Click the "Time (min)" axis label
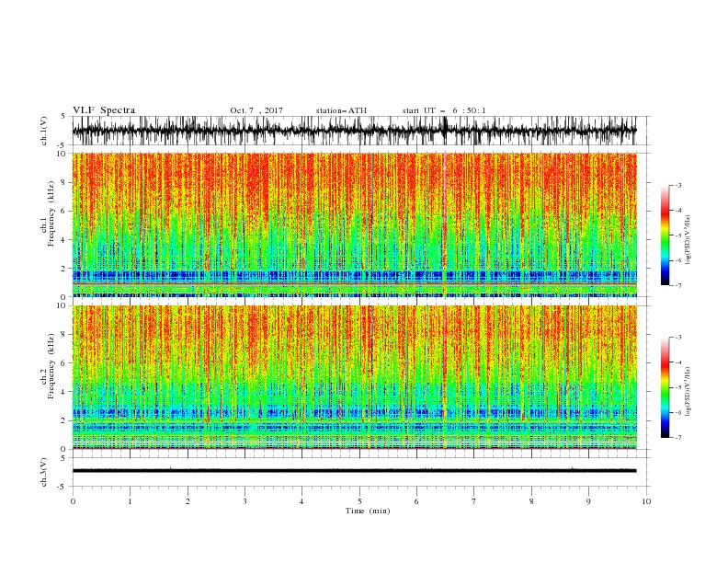This screenshot has height=563, width=728. [368, 511]
